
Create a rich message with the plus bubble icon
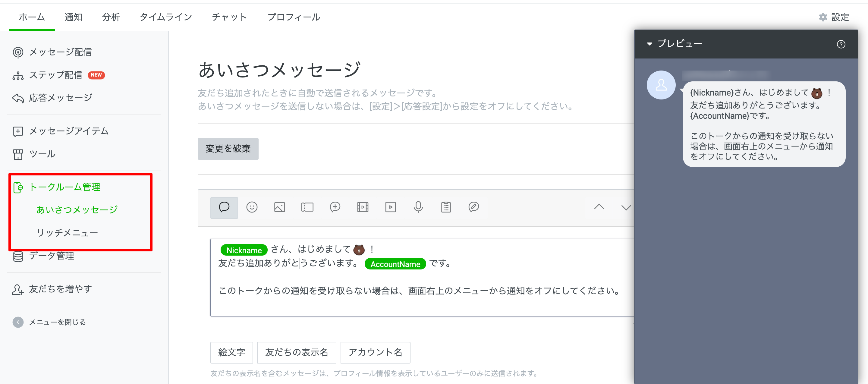click(335, 207)
